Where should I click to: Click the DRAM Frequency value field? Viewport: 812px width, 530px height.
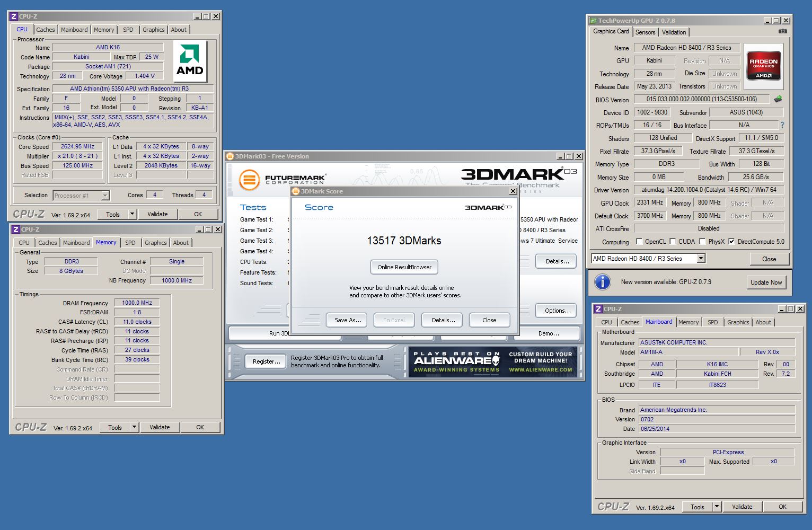pos(137,303)
